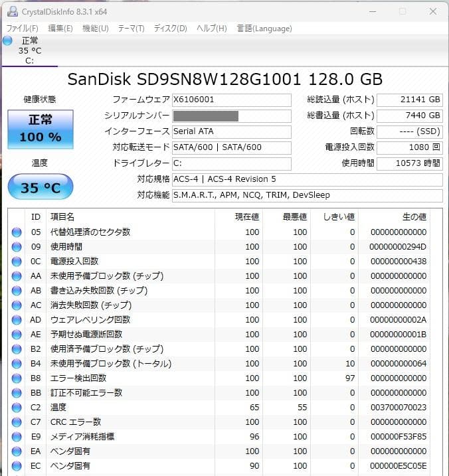Select the C: drive tab showing 35 °C
The image size is (449, 476).
click(x=29, y=50)
